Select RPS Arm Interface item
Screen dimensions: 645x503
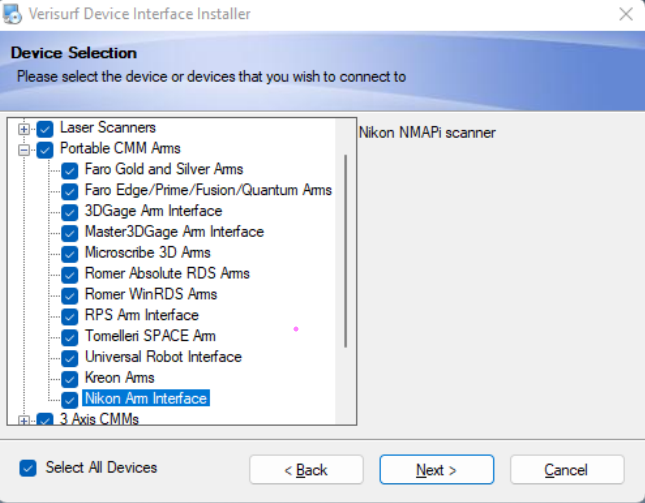[x=142, y=315]
